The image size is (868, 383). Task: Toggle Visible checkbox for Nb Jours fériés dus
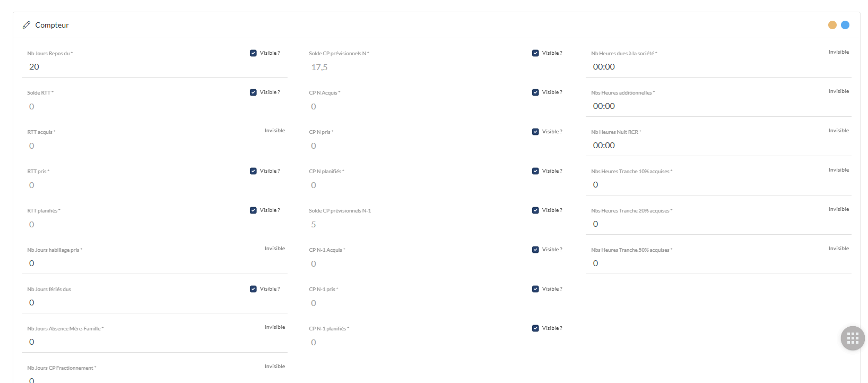[x=253, y=289]
